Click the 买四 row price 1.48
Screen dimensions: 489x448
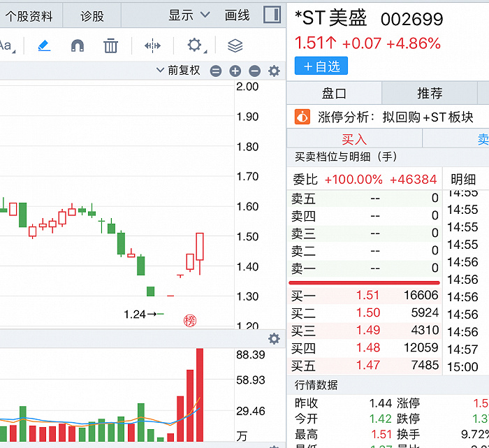click(368, 347)
